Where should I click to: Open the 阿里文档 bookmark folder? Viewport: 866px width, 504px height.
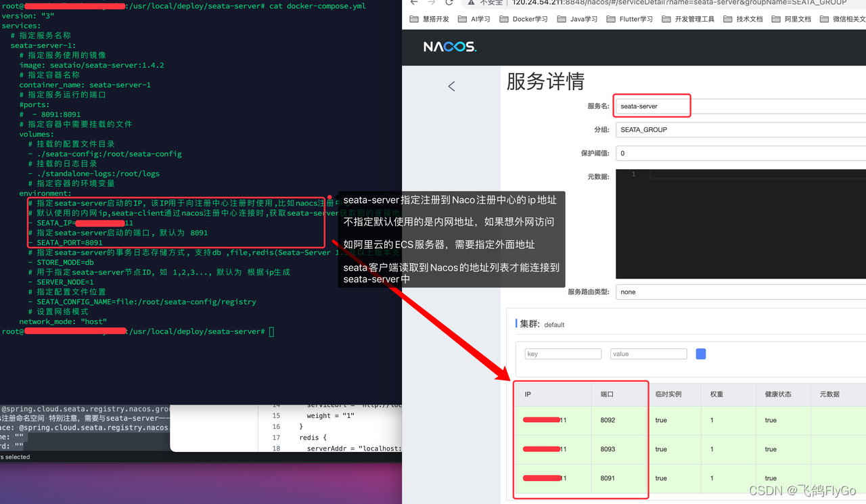coord(791,19)
